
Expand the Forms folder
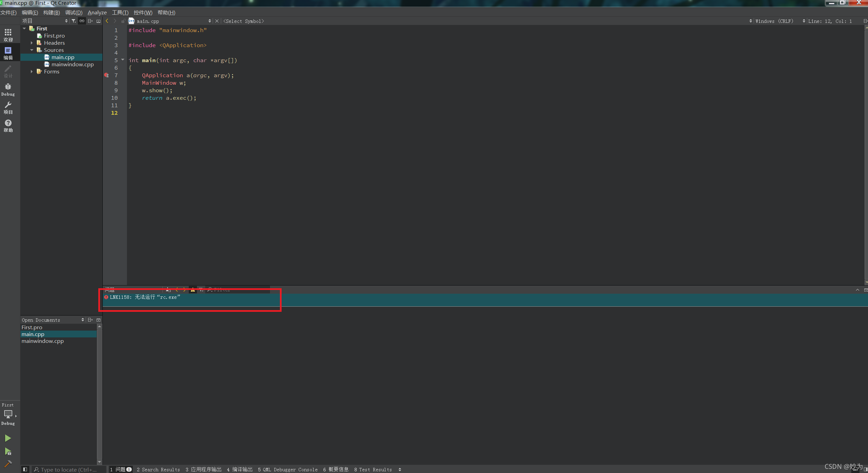pyautogui.click(x=31, y=71)
